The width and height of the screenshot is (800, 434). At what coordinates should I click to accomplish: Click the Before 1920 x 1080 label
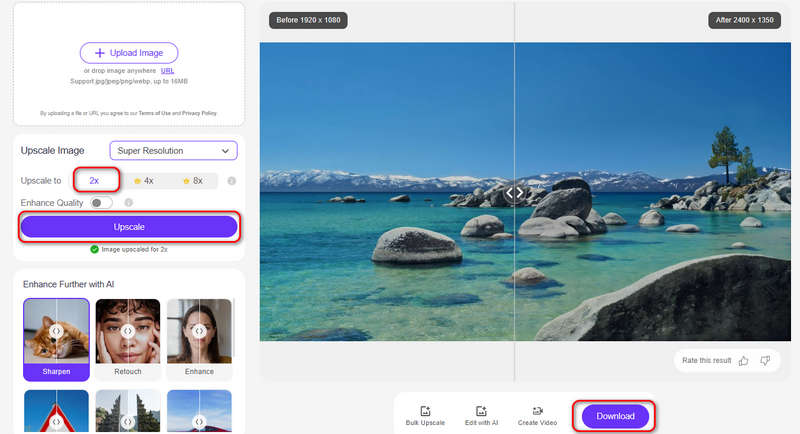pos(308,20)
